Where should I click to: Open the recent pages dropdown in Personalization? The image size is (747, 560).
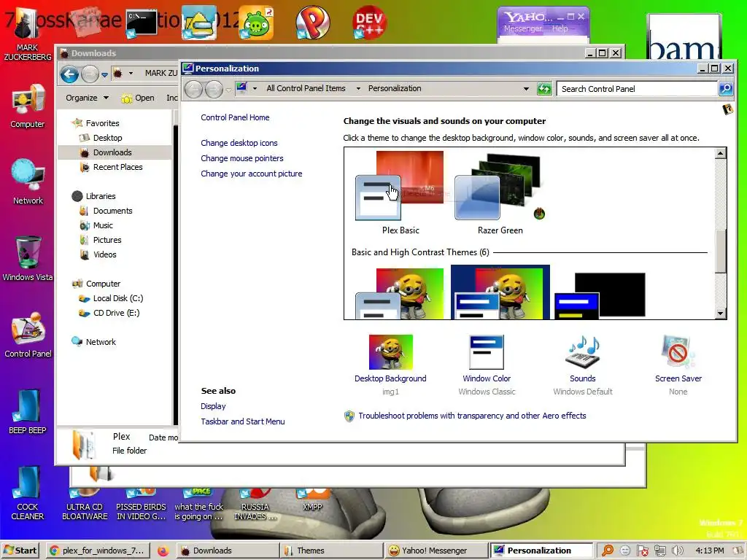point(228,90)
